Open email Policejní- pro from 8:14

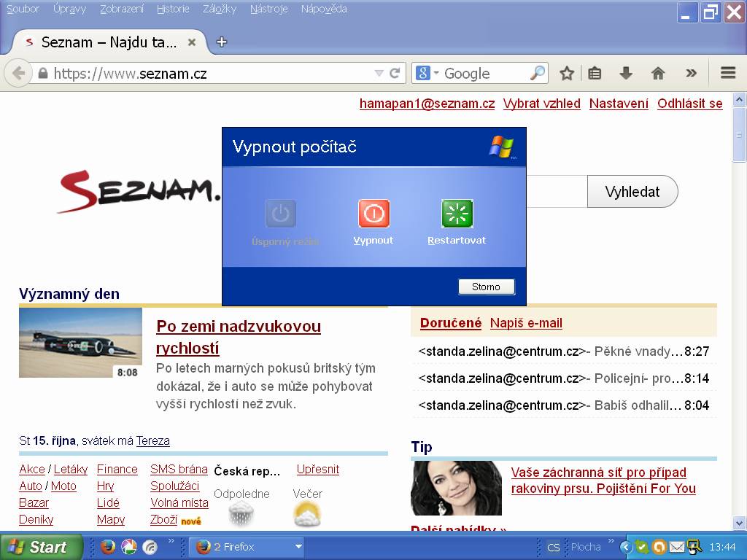pyautogui.click(x=564, y=378)
